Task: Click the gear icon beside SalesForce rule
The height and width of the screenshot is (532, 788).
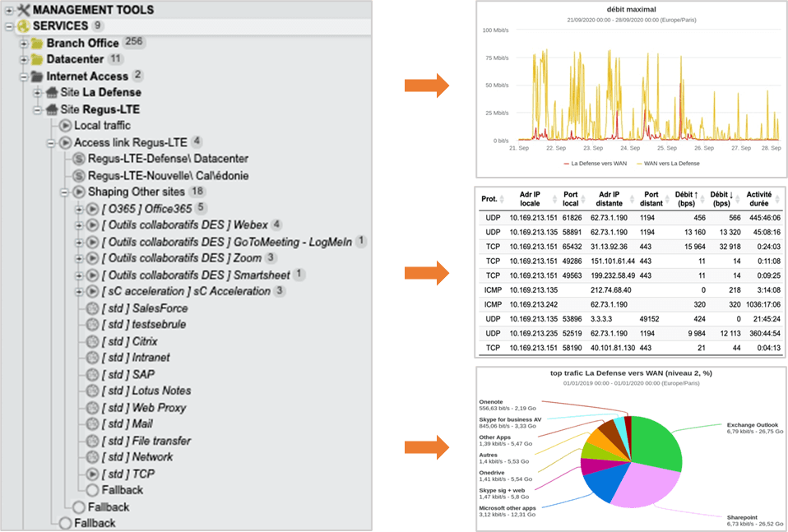Action: tap(92, 308)
